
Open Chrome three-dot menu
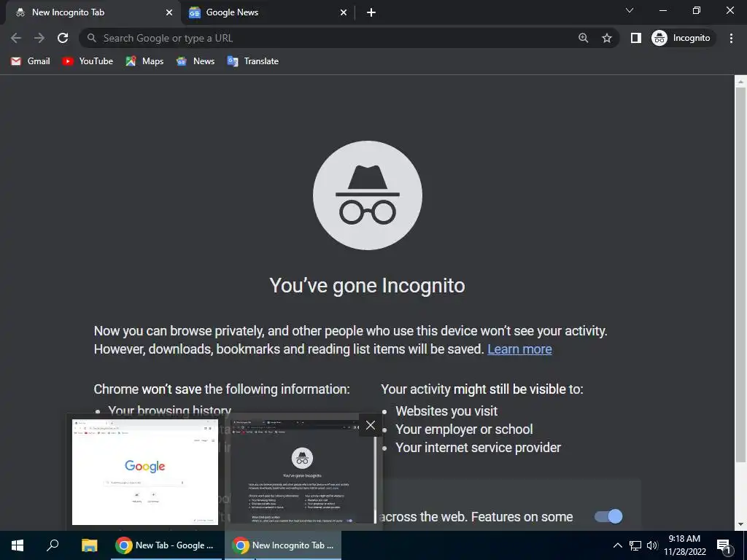[731, 38]
